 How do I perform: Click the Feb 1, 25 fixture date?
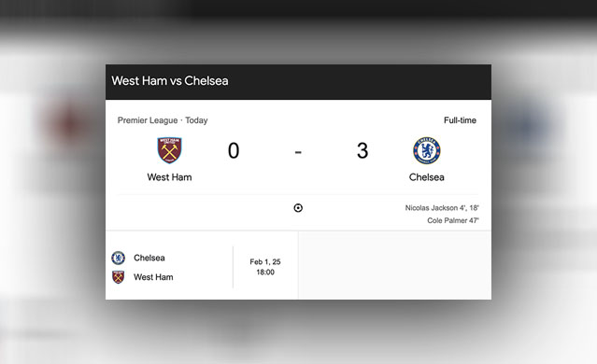tap(265, 261)
